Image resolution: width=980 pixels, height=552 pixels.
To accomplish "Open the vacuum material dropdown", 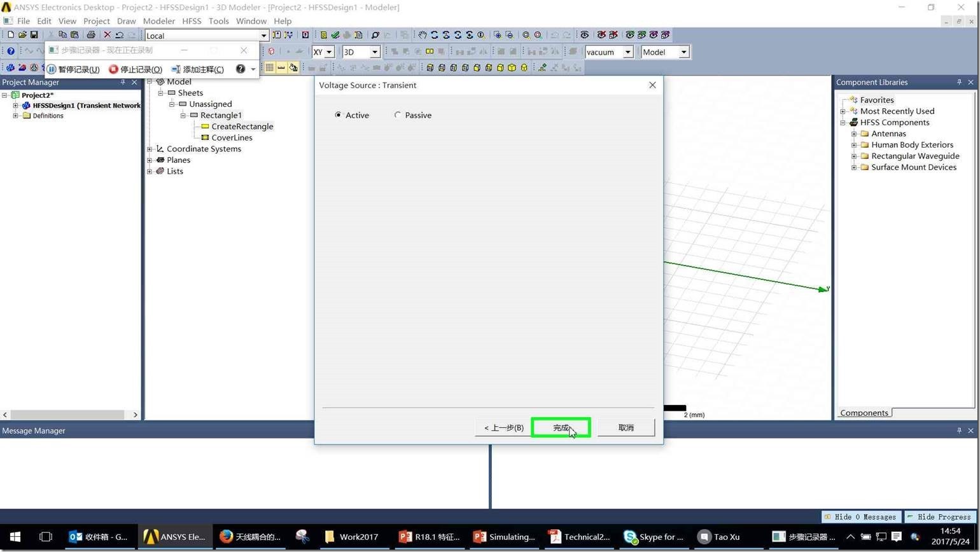I will coord(609,52).
